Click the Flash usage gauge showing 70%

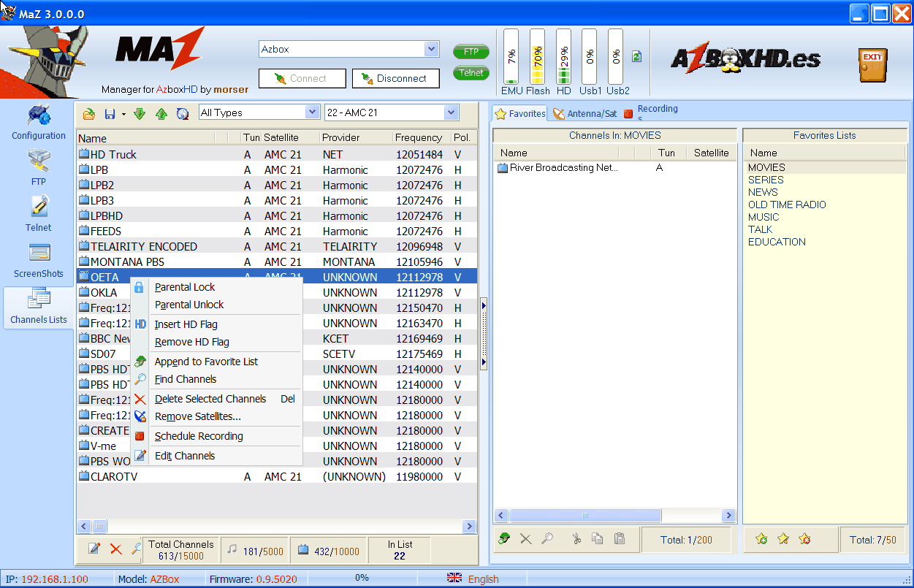coord(537,57)
